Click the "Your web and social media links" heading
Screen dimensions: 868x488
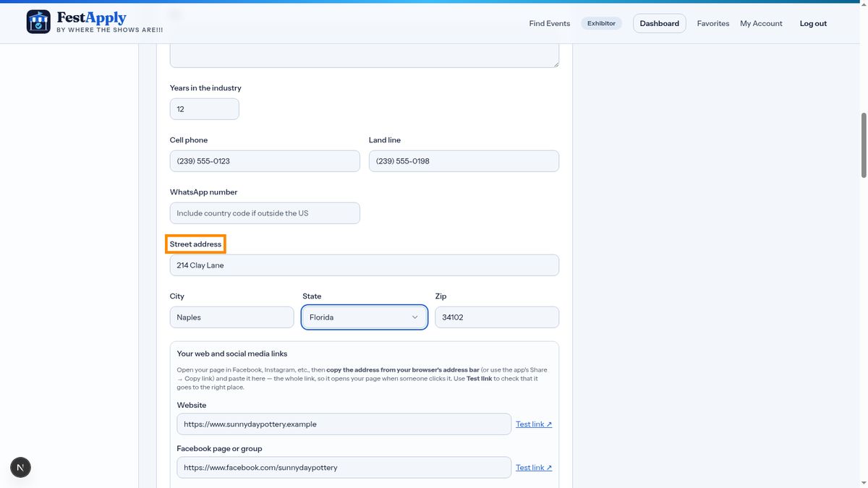pos(232,354)
